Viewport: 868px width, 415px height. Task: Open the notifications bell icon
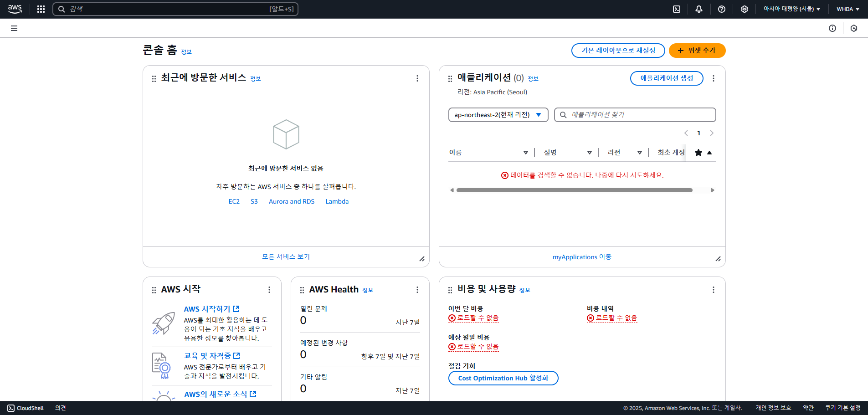(699, 9)
